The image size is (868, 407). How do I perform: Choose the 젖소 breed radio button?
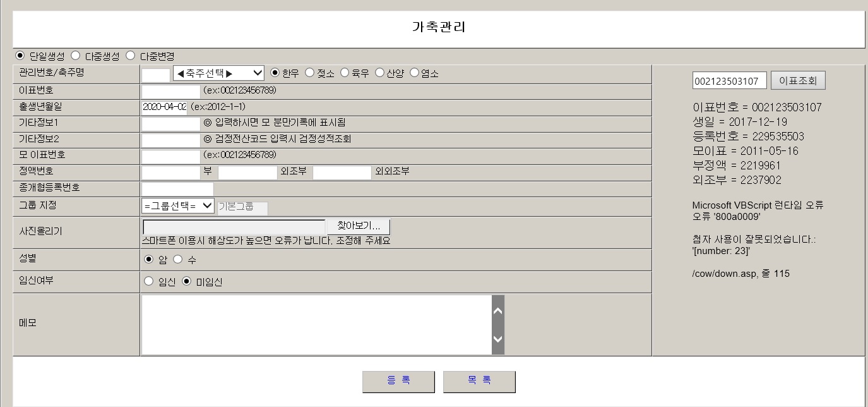[309, 73]
